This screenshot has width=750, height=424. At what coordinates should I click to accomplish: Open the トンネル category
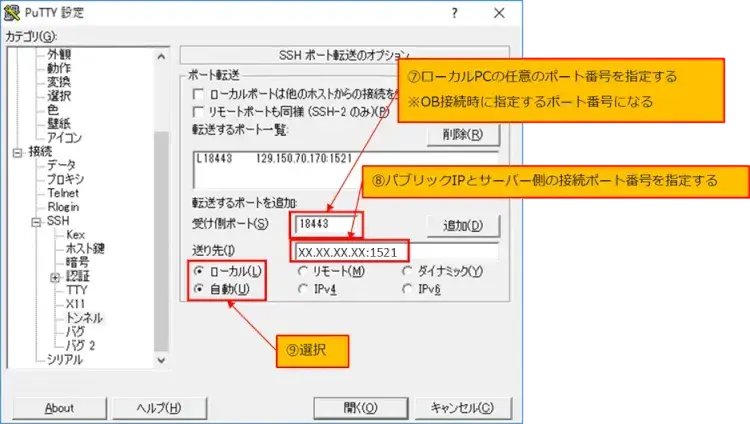click(84, 317)
